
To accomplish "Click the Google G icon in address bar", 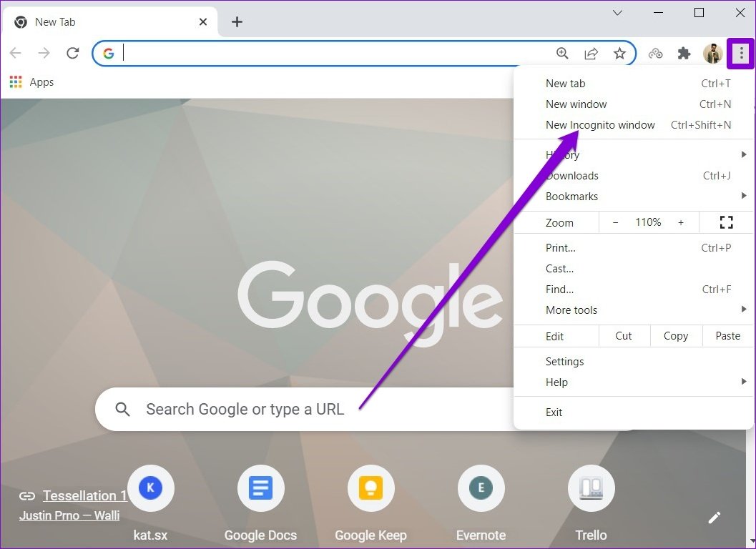I will tap(109, 53).
